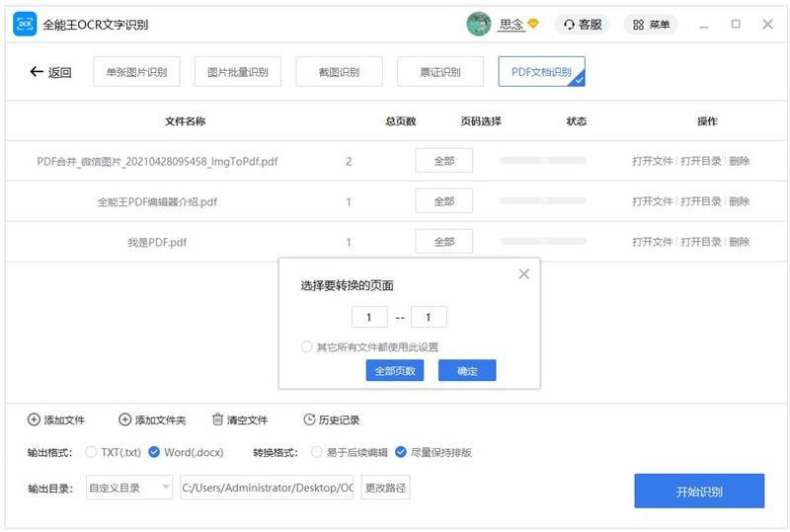Switch to 票证识别 tab

click(440, 72)
